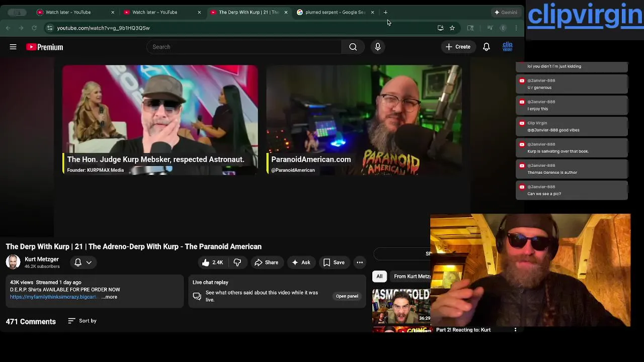This screenshot has width=644, height=362.
Task: Click the 471 Comments heading
Action: click(x=31, y=322)
